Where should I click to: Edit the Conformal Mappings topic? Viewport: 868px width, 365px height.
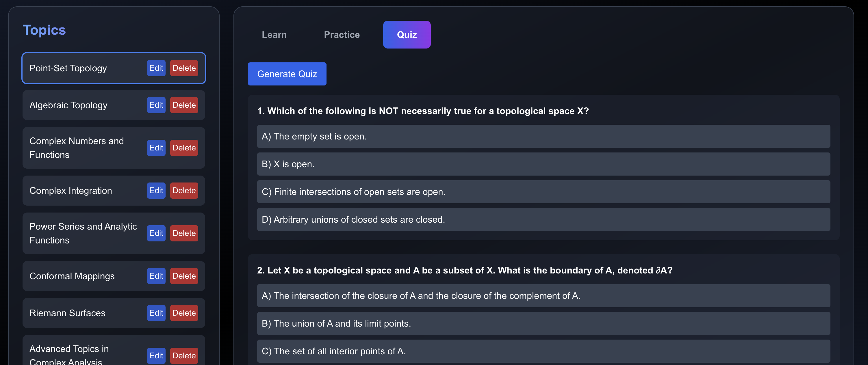point(156,276)
